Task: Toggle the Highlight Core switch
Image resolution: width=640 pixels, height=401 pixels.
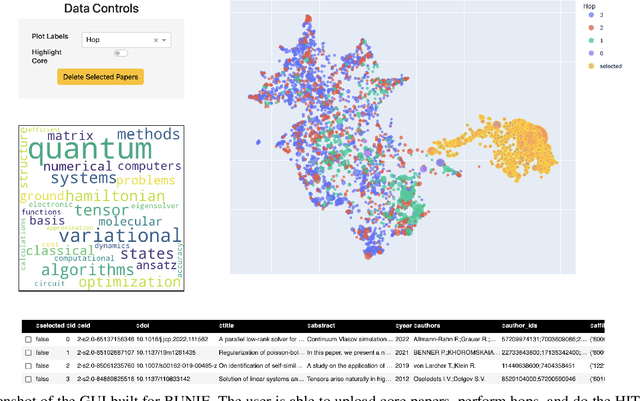Action: tap(120, 53)
